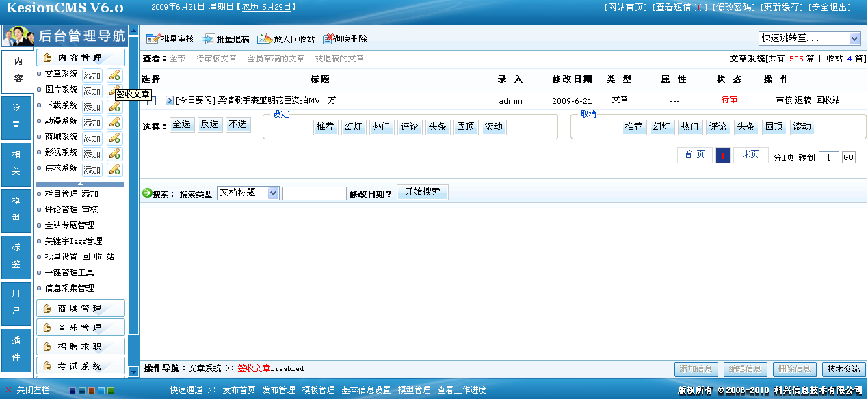Screen dimensions: 868x399
Task: Click pencil icon beside 商城系统
Action: [114, 138]
